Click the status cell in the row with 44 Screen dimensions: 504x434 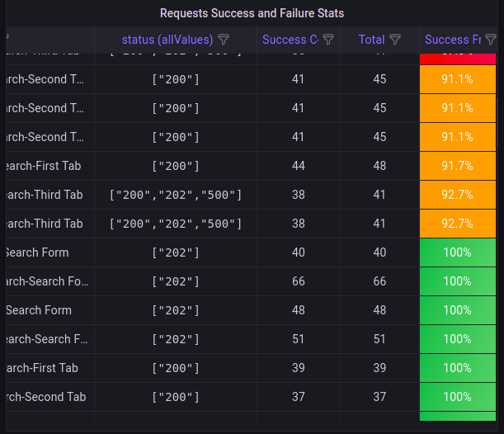pyautogui.click(x=175, y=166)
